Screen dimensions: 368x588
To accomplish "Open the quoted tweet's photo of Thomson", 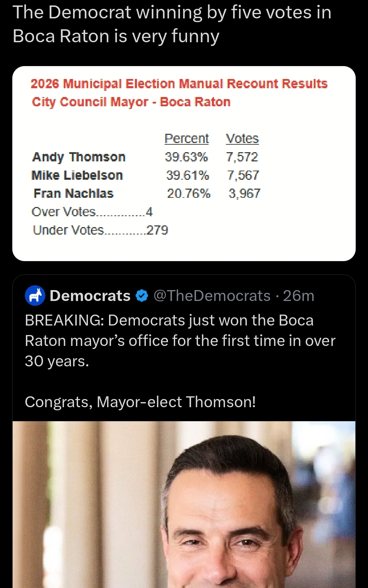I will [x=184, y=504].
